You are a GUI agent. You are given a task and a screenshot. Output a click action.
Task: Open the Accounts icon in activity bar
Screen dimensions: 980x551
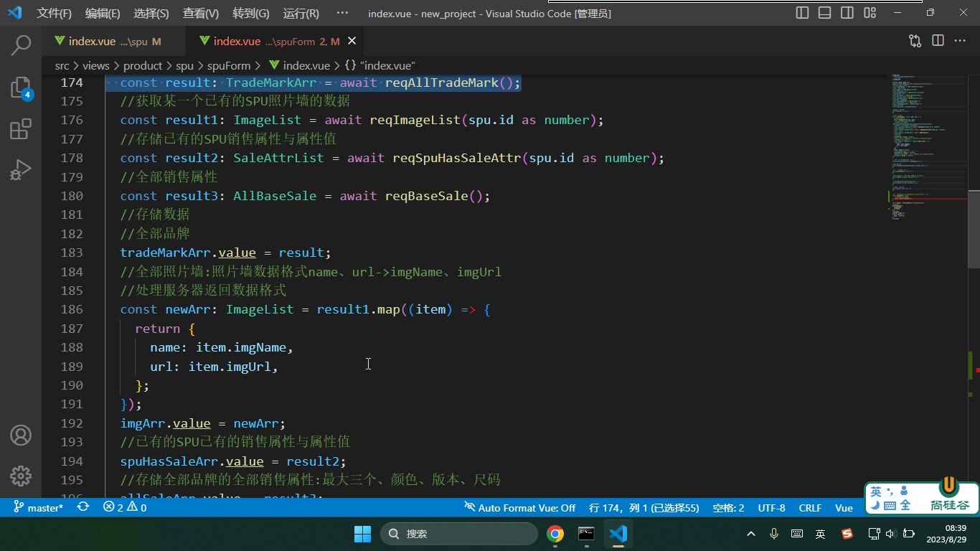click(x=21, y=435)
